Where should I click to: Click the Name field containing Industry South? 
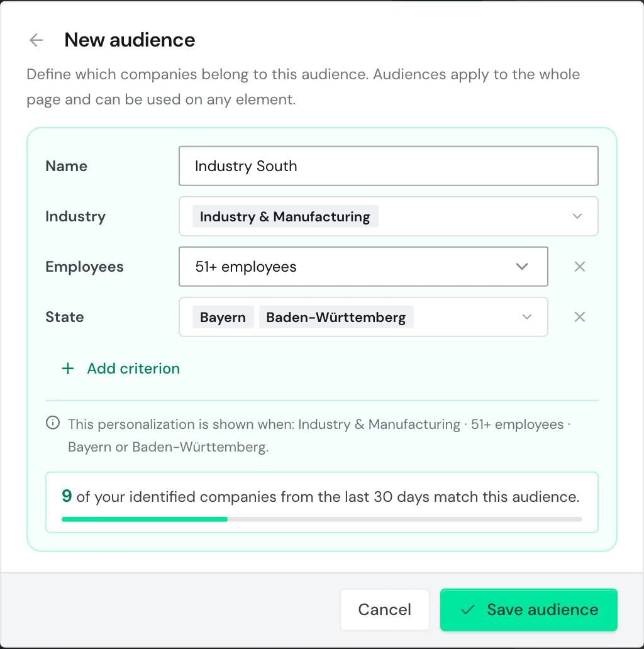pos(388,166)
